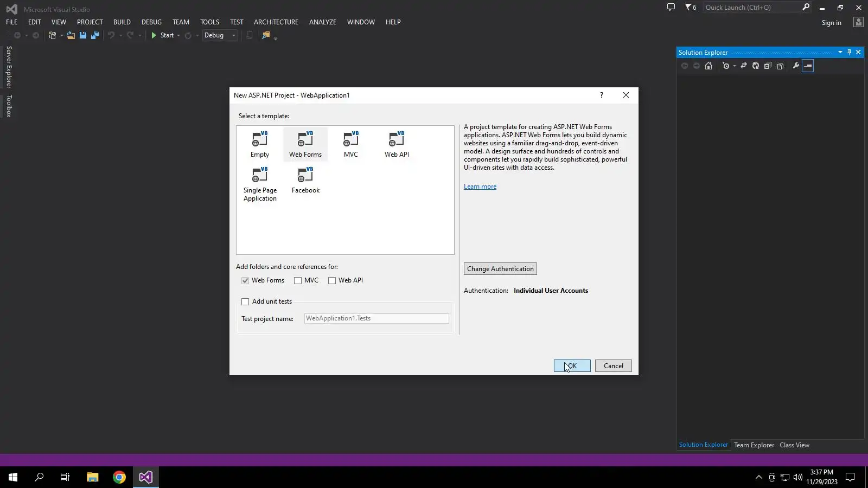The image size is (868, 488).
Task: Enable the Web API references checkbox
Action: [332, 280]
